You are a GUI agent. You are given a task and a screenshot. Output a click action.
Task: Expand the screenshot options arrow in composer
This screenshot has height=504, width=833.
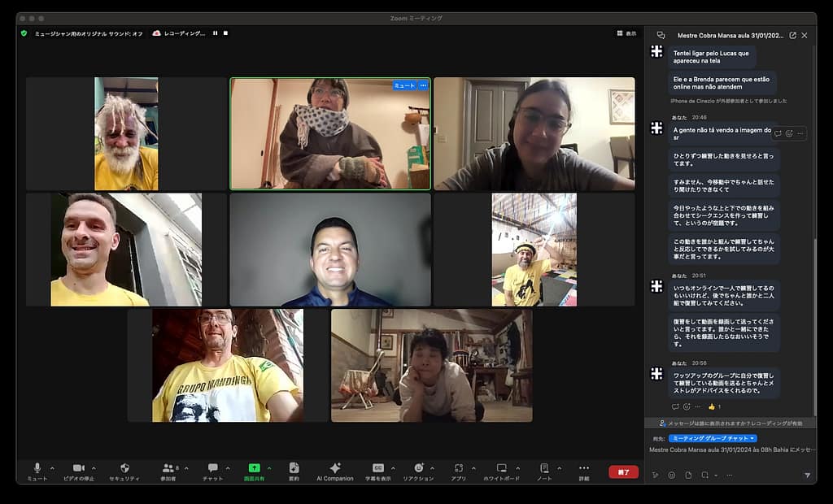pyautogui.click(x=716, y=476)
